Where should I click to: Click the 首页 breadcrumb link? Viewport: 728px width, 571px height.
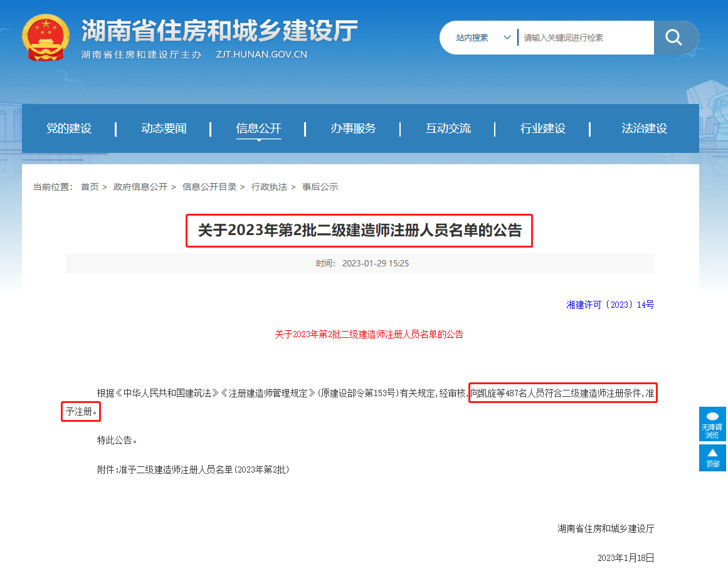click(90, 187)
